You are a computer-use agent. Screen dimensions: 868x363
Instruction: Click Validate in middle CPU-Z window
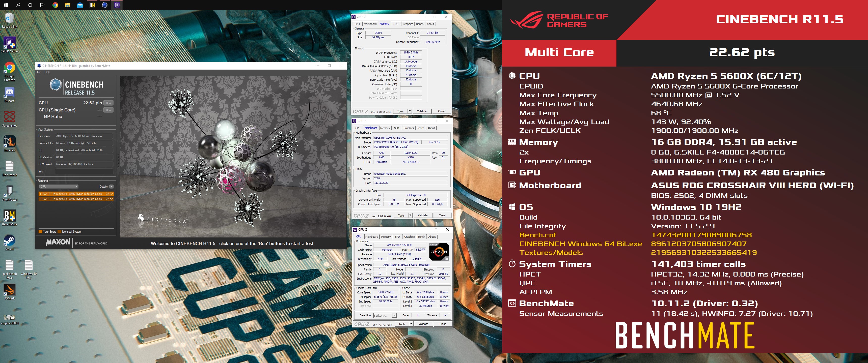[x=423, y=215]
